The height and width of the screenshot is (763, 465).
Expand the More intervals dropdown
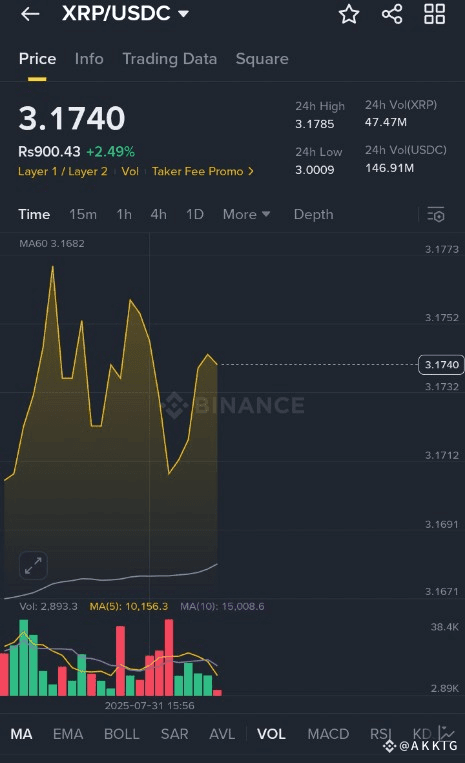pyautogui.click(x=246, y=214)
